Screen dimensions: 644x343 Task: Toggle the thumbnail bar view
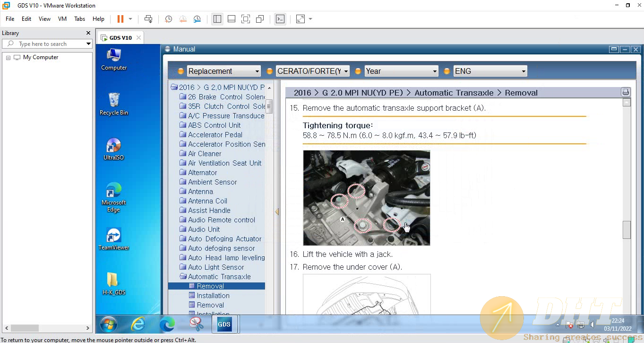coord(232,19)
